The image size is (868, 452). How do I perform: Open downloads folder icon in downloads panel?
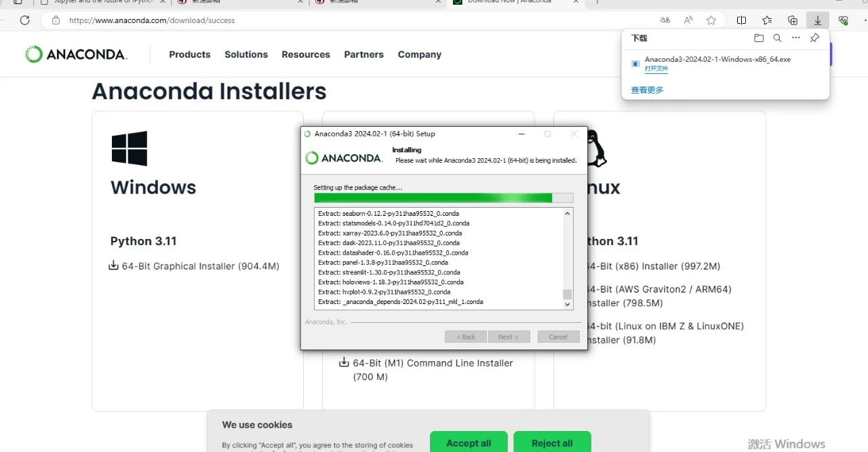point(759,38)
